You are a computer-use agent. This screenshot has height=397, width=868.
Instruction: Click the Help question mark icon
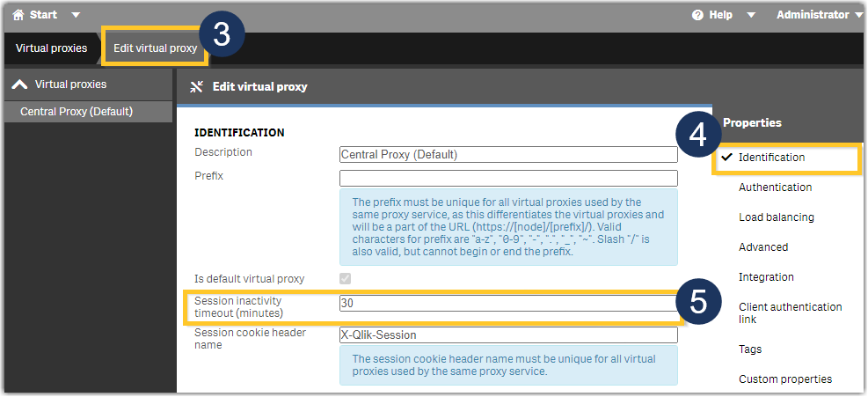point(698,15)
